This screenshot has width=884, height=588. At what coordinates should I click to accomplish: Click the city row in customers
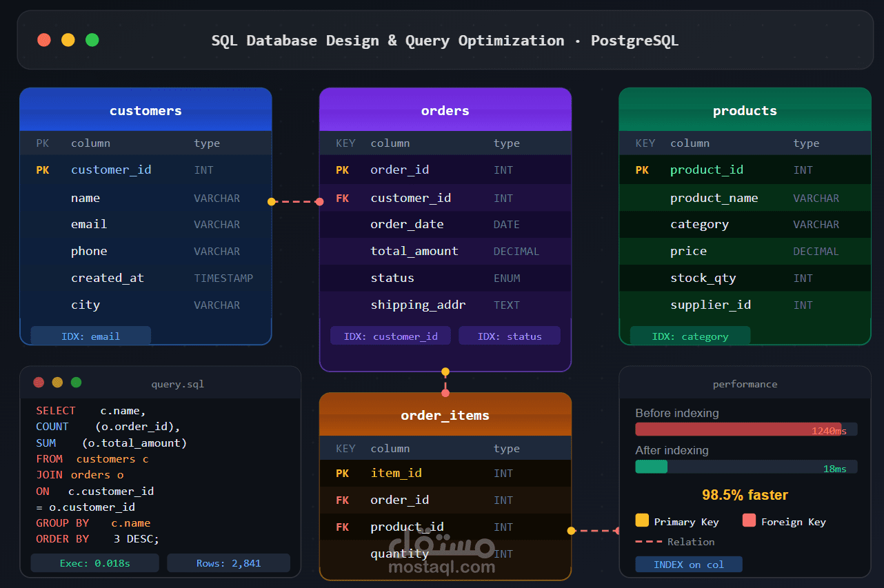[145, 305]
